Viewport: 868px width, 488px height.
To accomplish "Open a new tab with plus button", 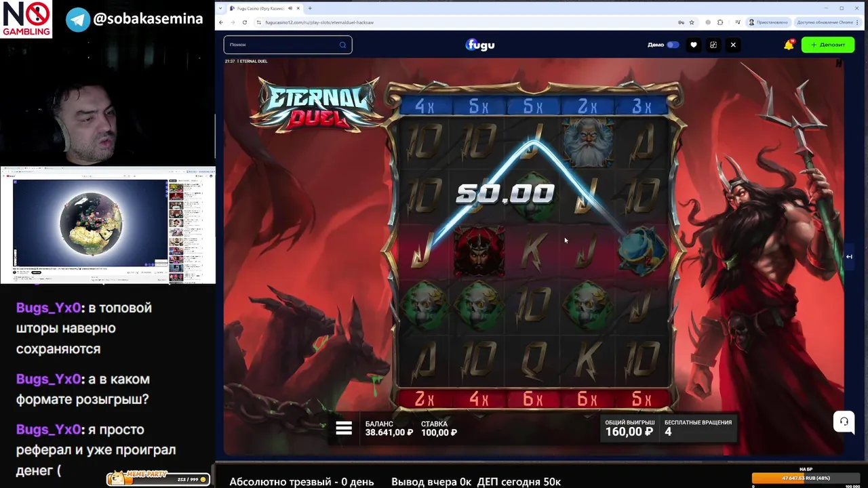I will [x=310, y=8].
